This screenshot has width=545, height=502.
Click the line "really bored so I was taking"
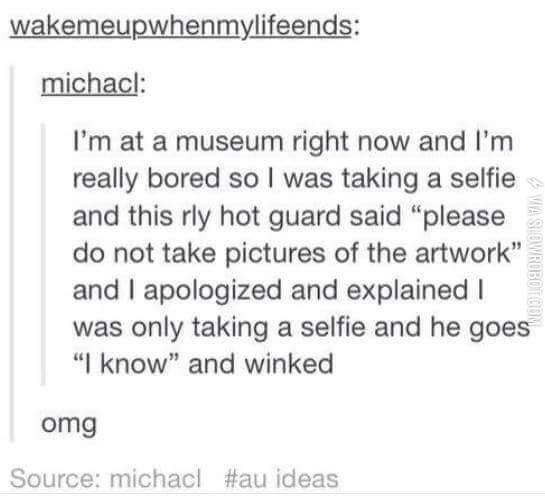pos(294,179)
